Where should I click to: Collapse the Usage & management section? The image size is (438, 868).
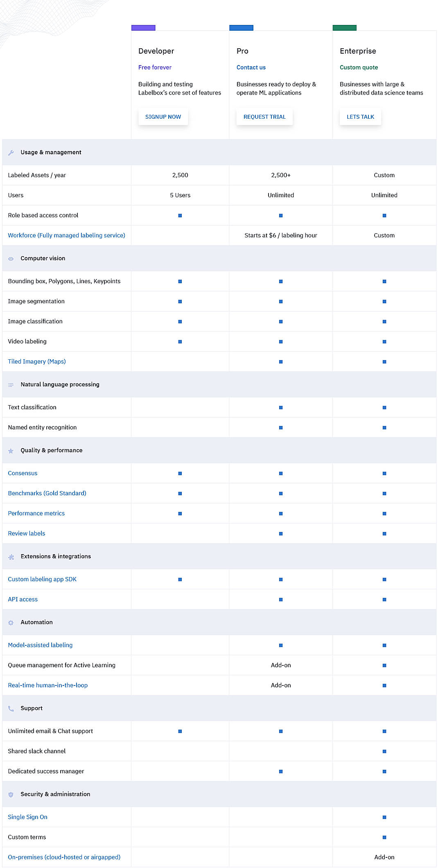(51, 152)
